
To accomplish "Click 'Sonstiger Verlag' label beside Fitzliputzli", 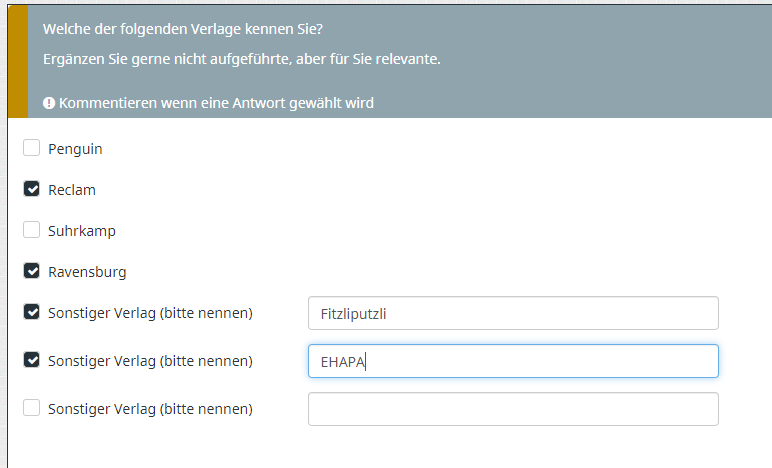I will 150,313.
